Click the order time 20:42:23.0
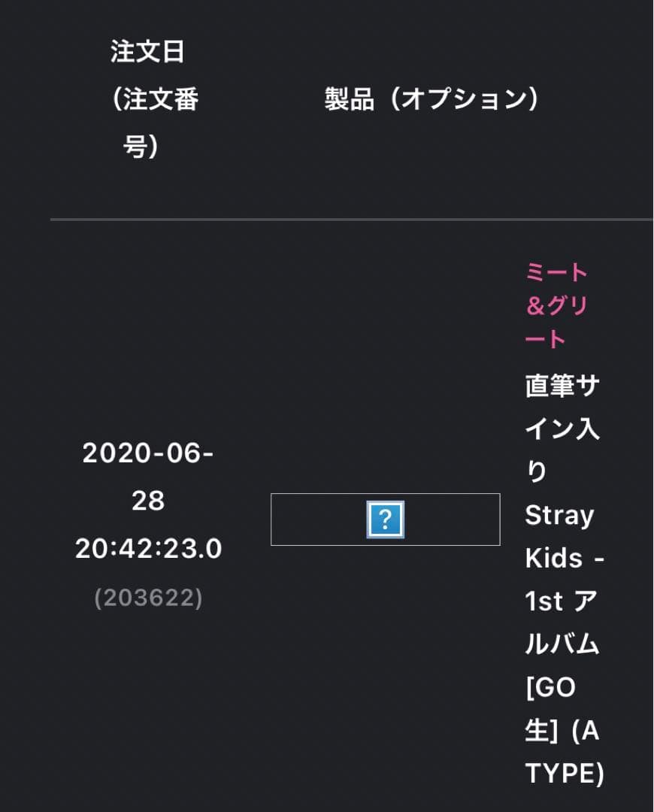Screen dimensions: 654x812 click(x=148, y=549)
